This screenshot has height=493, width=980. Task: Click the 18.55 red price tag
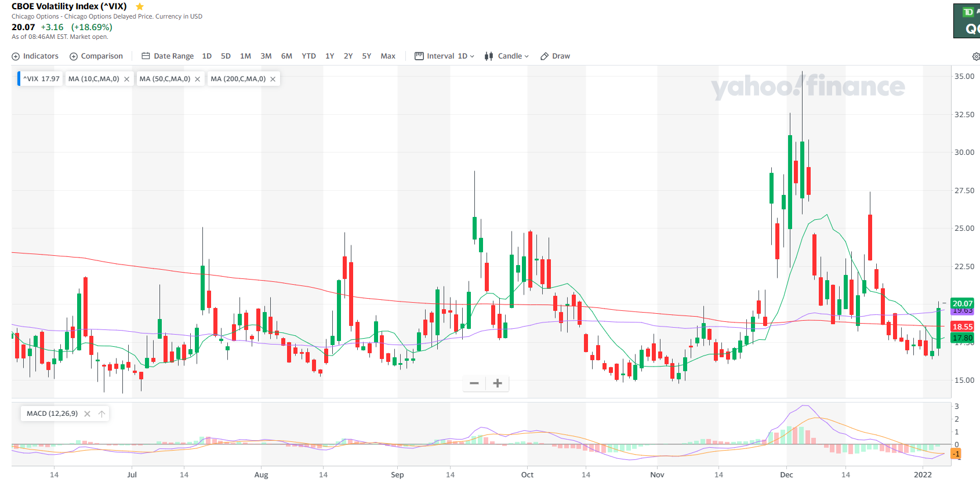point(963,327)
